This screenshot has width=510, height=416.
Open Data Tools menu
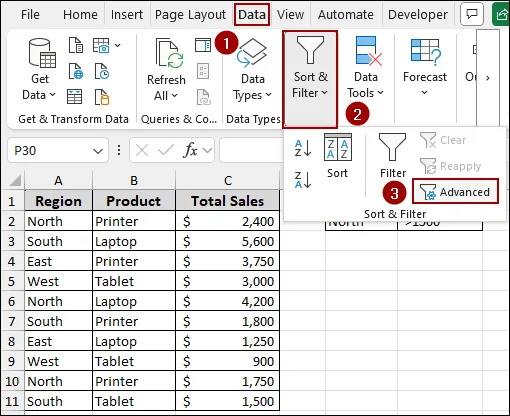(x=366, y=68)
